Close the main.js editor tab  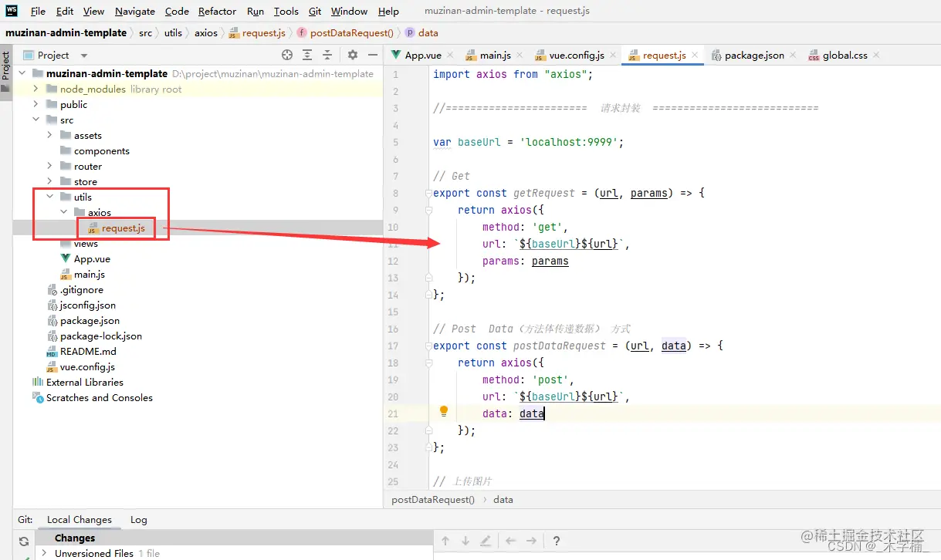point(520,56)
